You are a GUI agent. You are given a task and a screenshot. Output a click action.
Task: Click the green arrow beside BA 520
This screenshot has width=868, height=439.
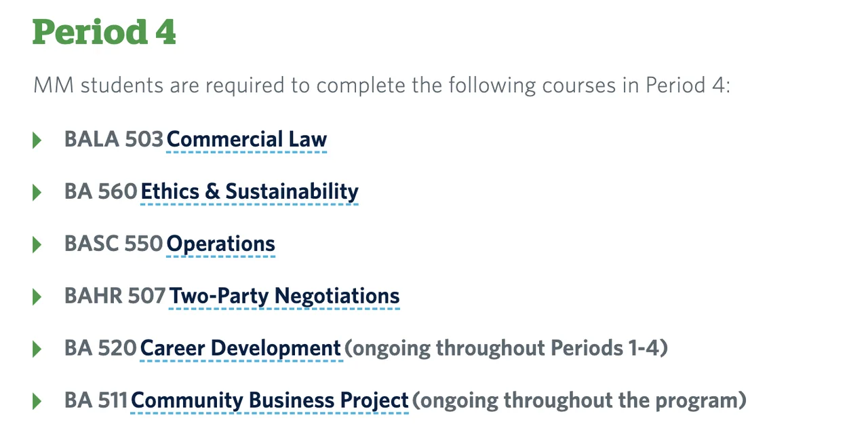(37, 349)
